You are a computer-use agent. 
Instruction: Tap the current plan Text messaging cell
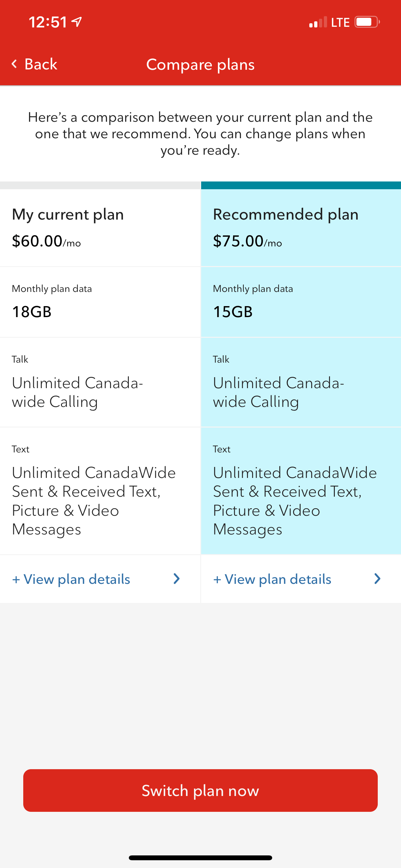(100, 491)
